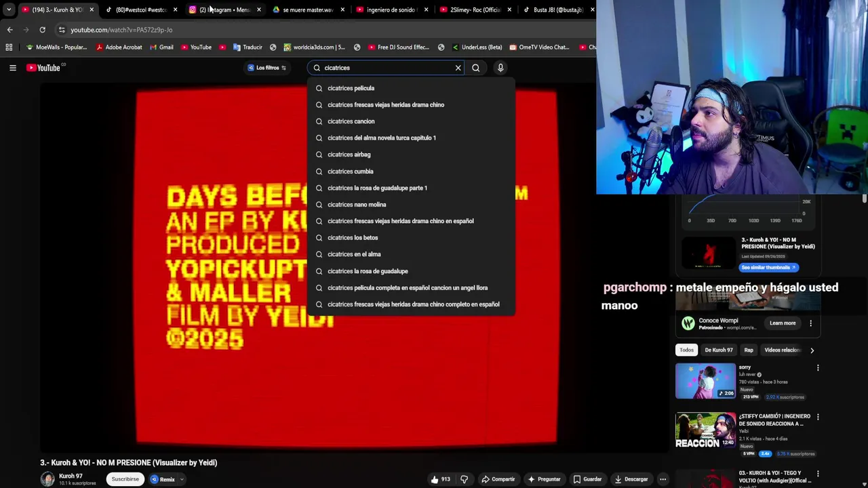Open the OmeTV Video Chat bookmark
Viewport: 868px width, 488px height.
539,47
